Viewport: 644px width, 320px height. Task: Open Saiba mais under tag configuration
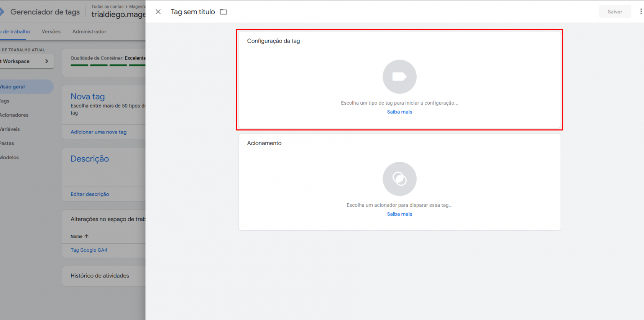[x=399, y=112]
